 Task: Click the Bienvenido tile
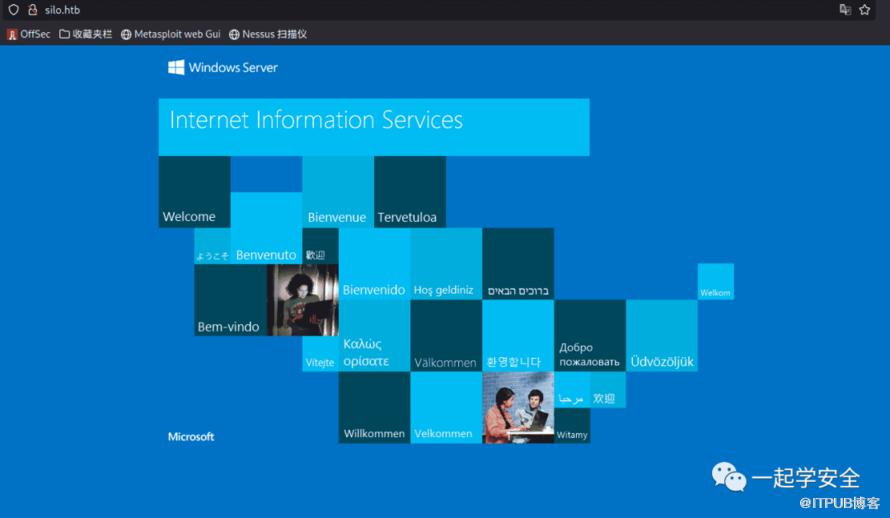click(374, 264)
